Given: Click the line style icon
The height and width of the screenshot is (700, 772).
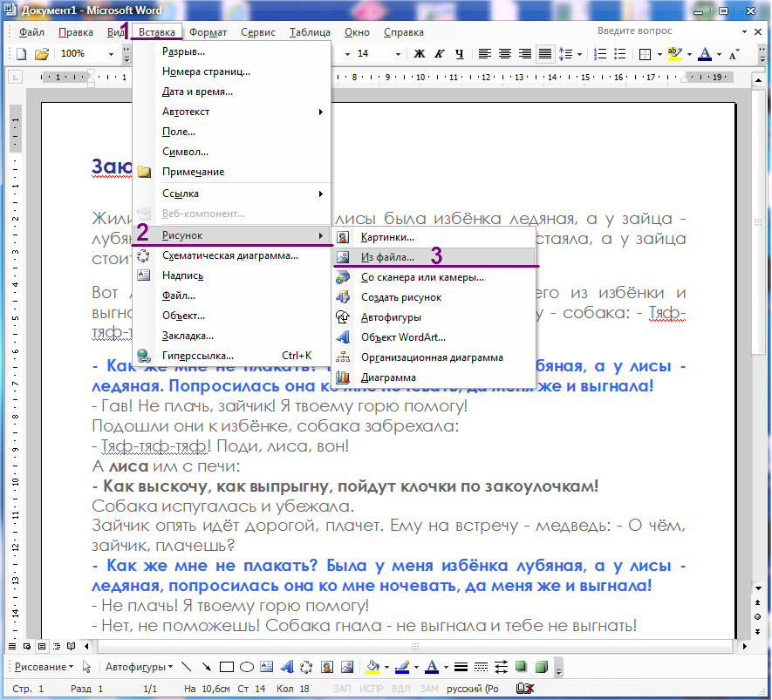Looking at the screenshot, I should (461, 668).
